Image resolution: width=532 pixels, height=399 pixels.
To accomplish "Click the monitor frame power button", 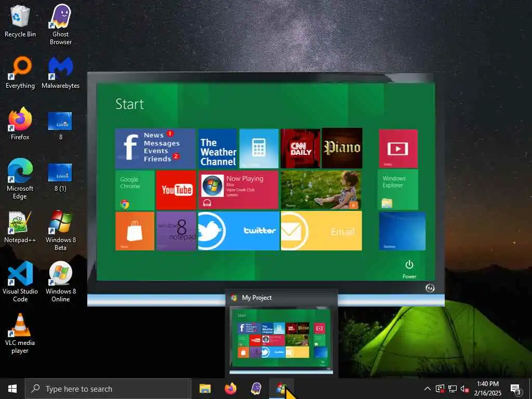I will click(430, 288).
